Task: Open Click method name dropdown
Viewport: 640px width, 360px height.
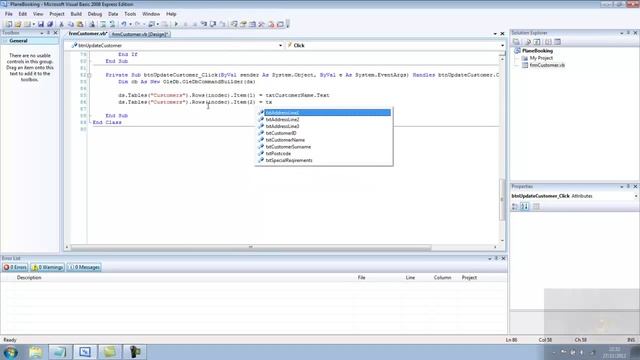Action: (502, 46)
